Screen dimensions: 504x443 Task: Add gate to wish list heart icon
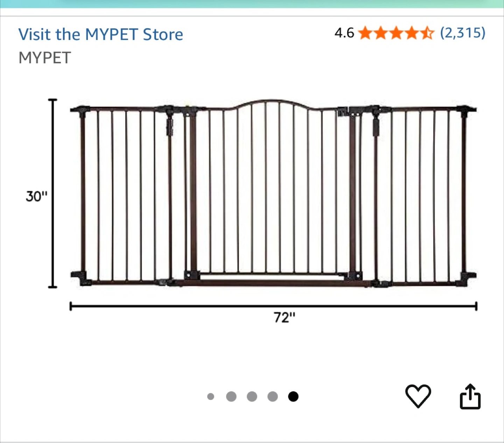[x=418, y=396]
